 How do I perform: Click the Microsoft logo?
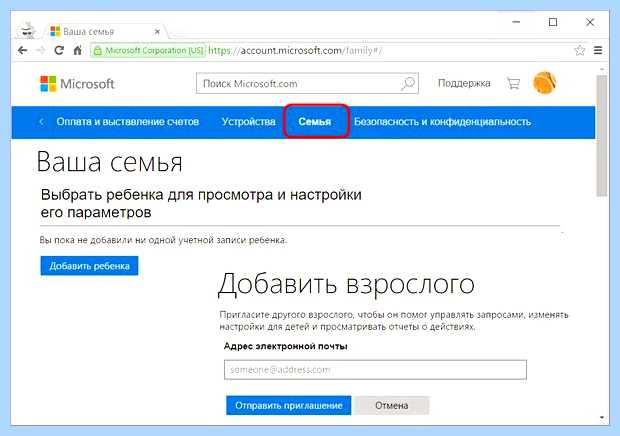pyautogui.click(x=77, y=84)
